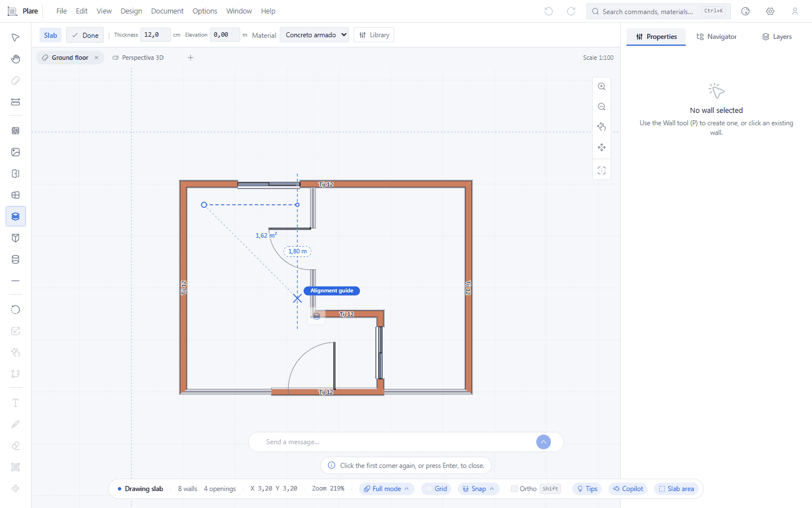The width and height of the screenshot is (812, 508).
Task: Select the door tool
Action: (x=16, y=174)
